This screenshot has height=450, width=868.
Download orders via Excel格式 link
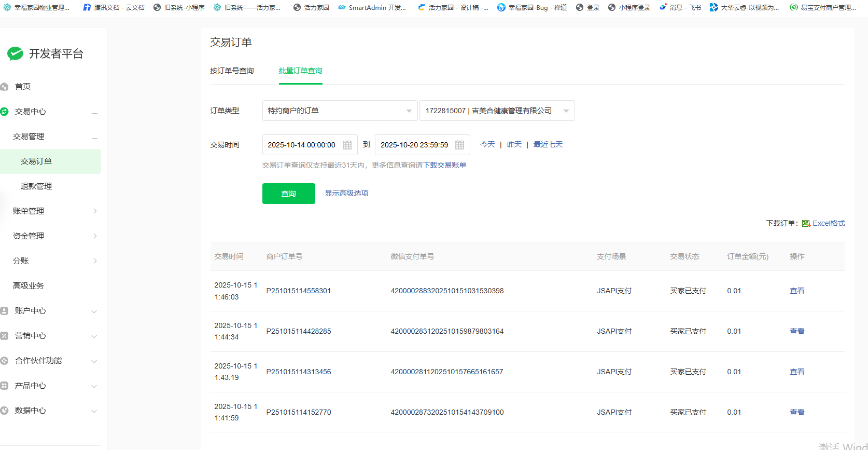tap(829, 223)
